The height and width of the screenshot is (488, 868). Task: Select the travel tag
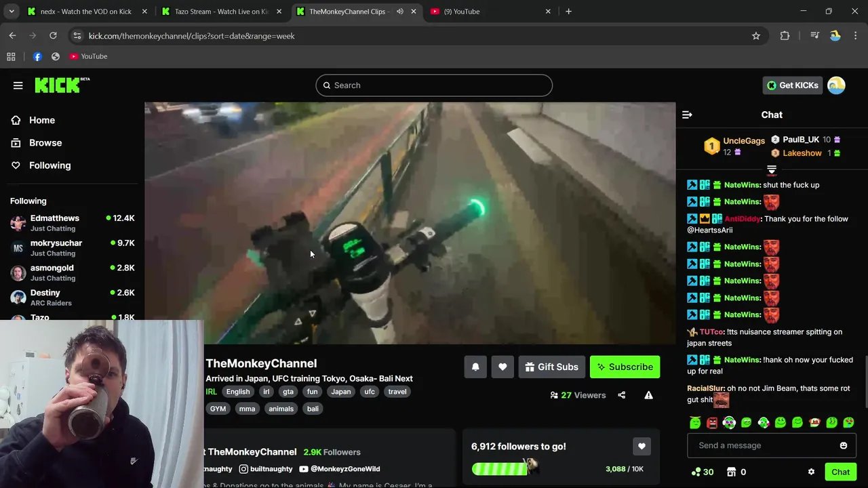[x=397, y=392]
